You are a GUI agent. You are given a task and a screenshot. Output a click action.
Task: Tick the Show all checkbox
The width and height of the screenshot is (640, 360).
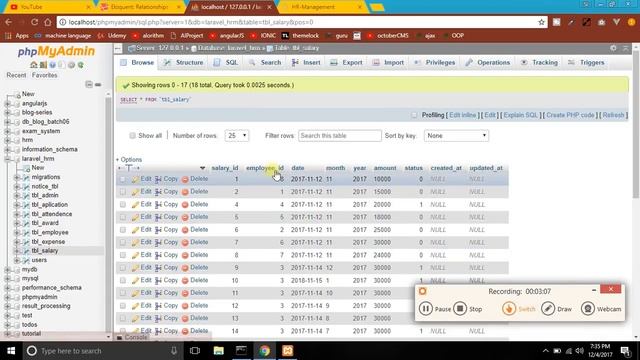(x=132, y=136)
